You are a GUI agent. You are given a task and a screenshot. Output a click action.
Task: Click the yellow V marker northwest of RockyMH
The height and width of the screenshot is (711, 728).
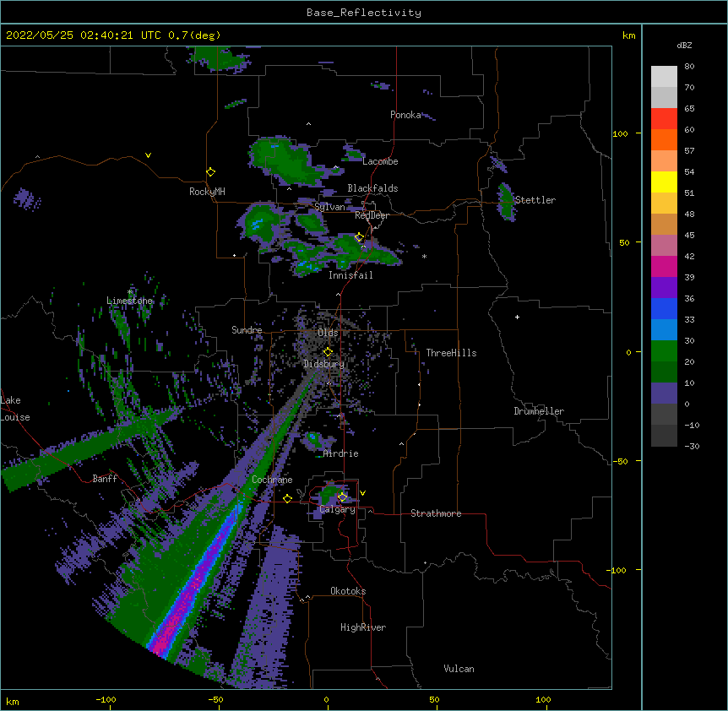148,155
